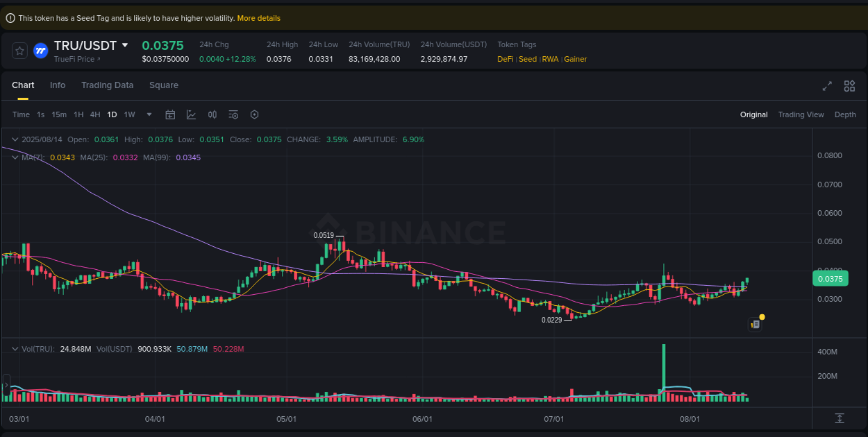Click the green 0.0375 price label on the axis
This screenshot has height=437, width=868.
click(x=831, y=278)
